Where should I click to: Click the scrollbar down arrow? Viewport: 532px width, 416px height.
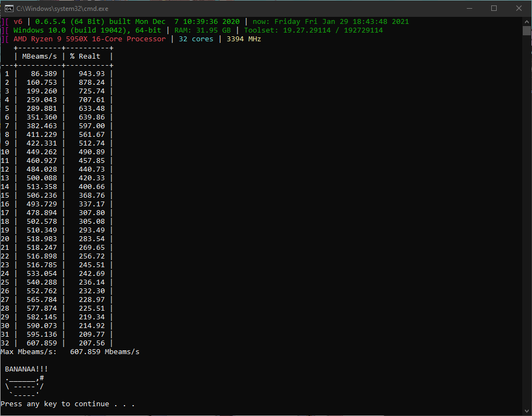tap(527, 411)
